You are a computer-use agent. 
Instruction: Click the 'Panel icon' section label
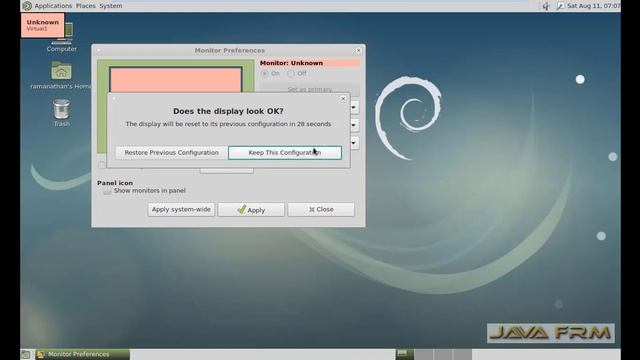(x=115, y=183)
